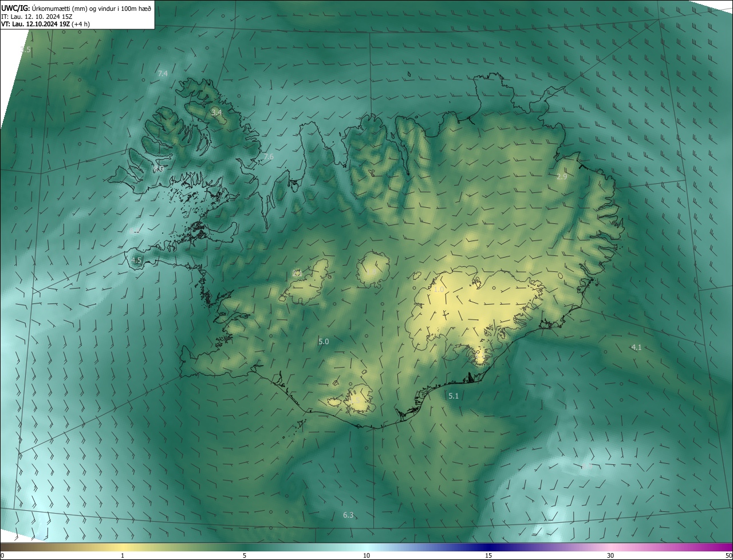Click the 3.4 value label in the Westfjords
733x560 pixels.
pyautogui.click(x=216, y=113)
